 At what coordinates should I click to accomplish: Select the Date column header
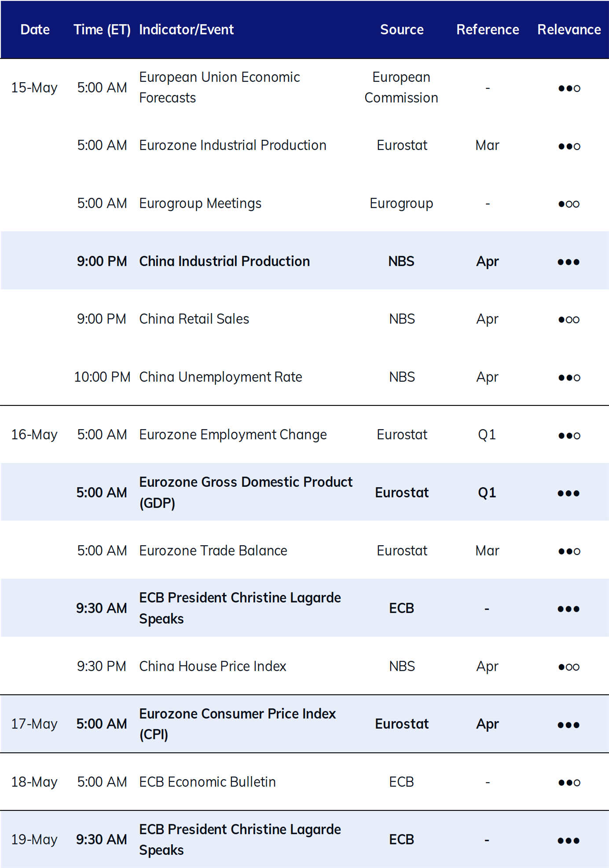(35, 29)
